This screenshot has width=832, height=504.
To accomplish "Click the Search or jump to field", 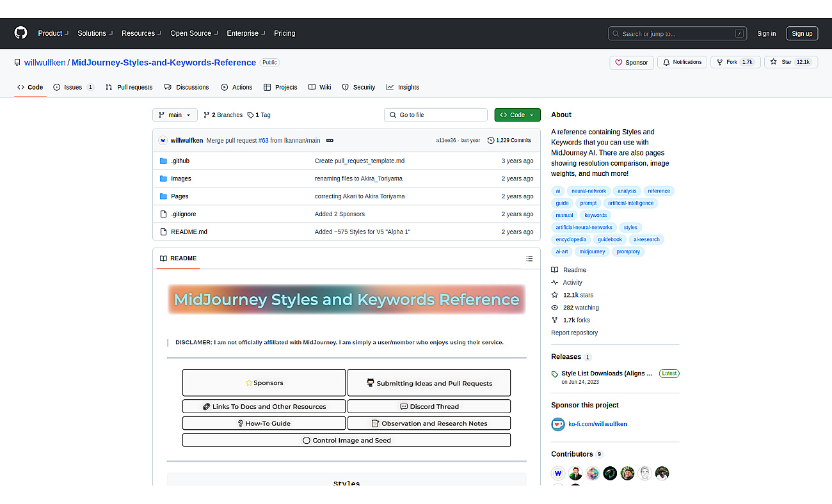I will [x=678, y=33].
